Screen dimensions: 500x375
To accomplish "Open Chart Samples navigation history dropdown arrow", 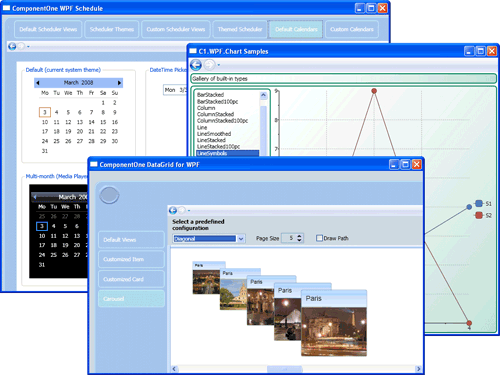I will (x=219, y=65).
